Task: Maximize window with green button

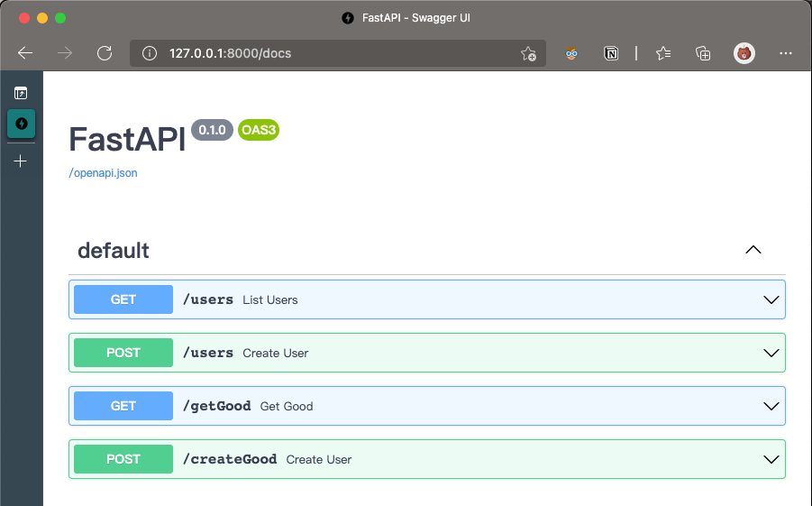Action: pyautogui.click(x=60, y=18)
